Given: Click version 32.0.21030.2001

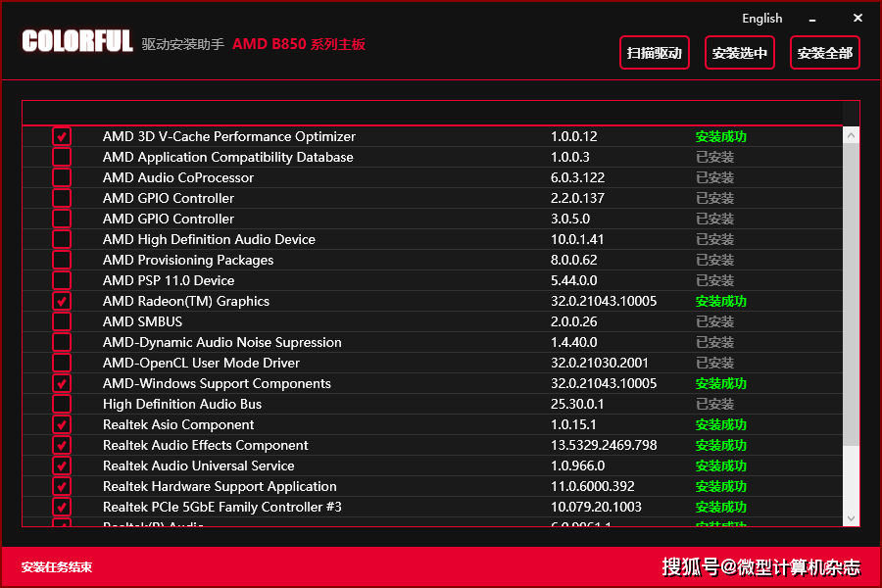Looking at the screenshot, I should (x=600, y=363).
